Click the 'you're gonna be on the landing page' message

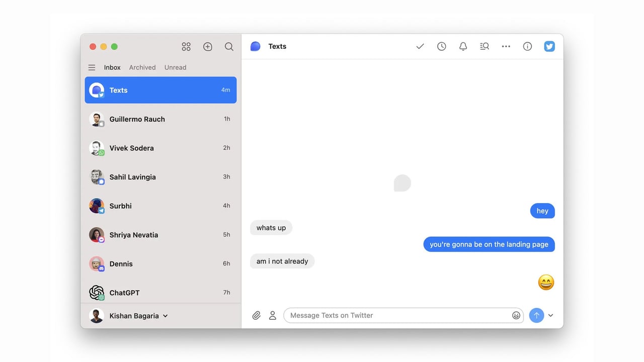point(489,244)
